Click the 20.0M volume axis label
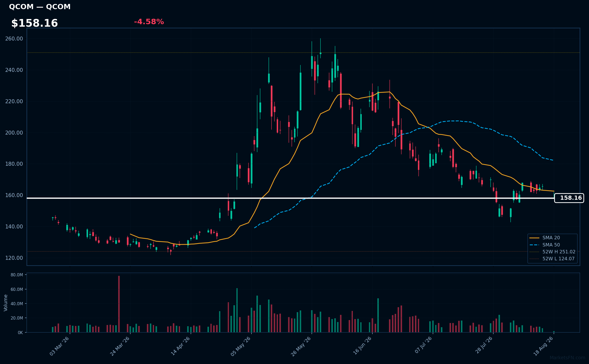This screenshot has width=589, height=364. coord(17,318)
